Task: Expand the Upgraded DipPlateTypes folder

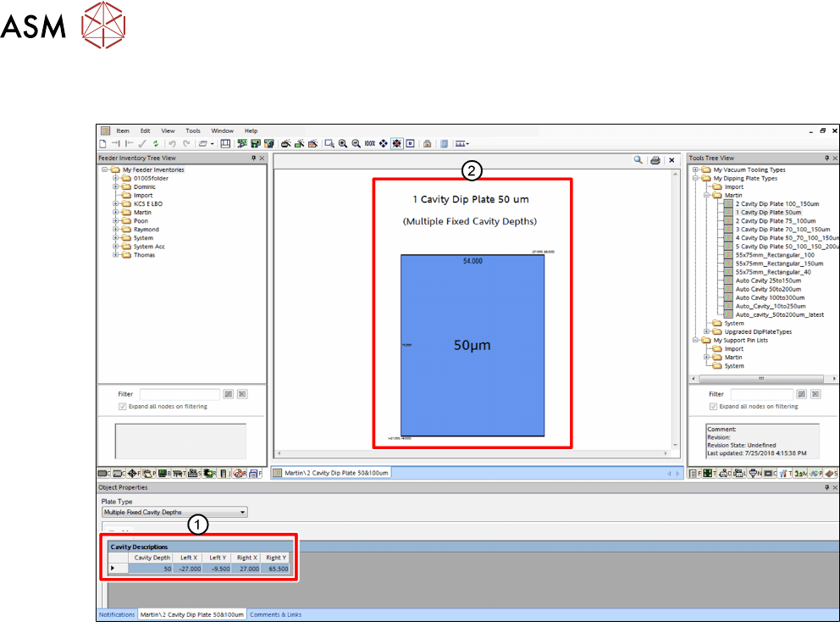Action: [706, 331]
